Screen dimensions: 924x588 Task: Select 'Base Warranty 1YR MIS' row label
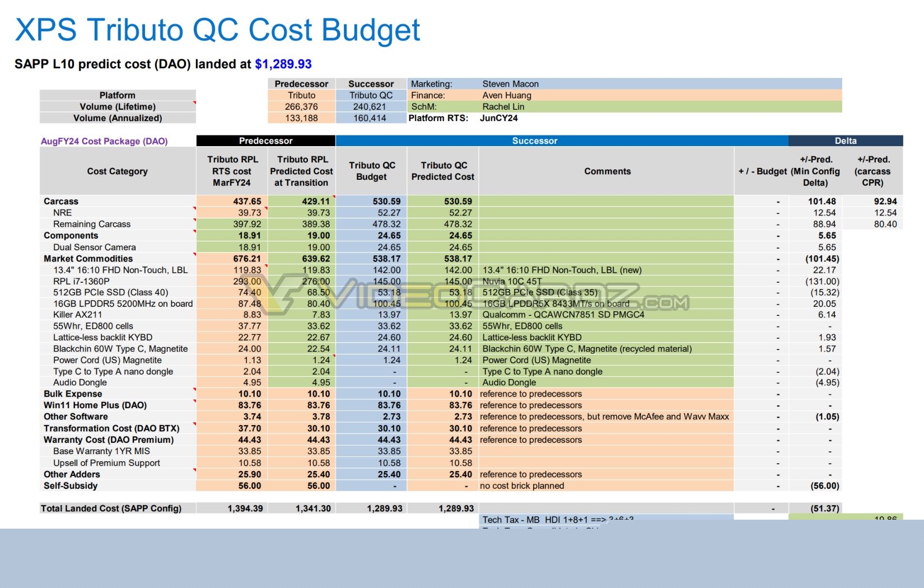tap(101, 451)
